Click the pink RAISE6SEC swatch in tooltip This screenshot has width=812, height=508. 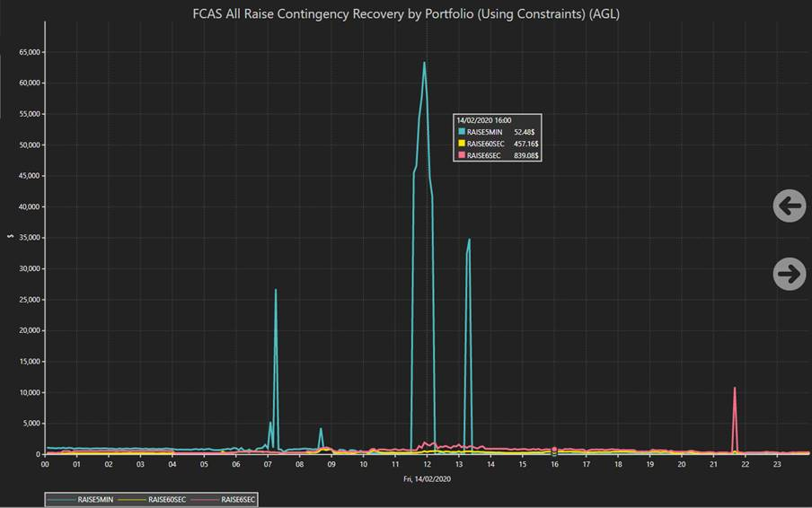462,155
